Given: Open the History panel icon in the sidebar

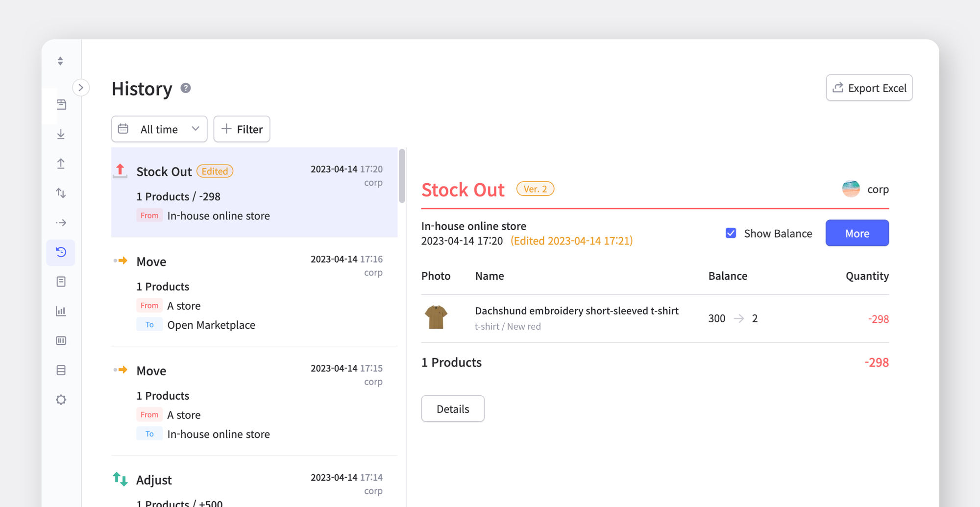Looking at the screenshot, I should (x=61, y=252).
